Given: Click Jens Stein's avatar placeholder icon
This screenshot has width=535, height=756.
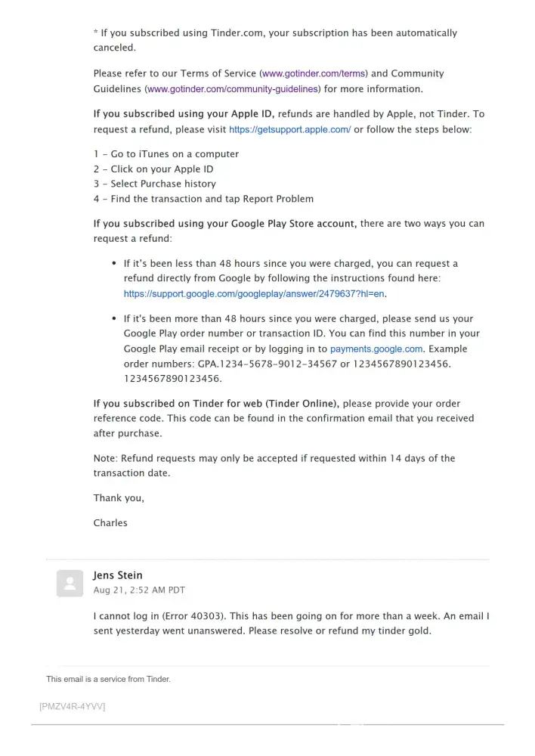Looking at the screenshot, I should [x=70, y=583].
